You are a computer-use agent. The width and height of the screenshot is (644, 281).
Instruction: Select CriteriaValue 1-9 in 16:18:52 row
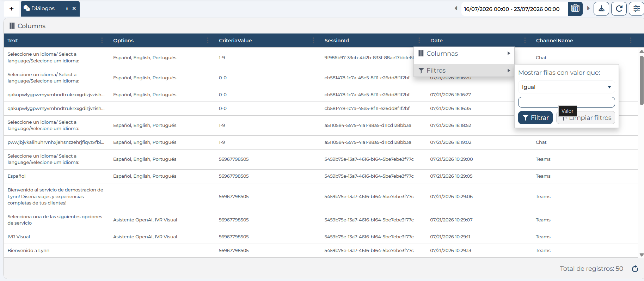click(222, 126)
